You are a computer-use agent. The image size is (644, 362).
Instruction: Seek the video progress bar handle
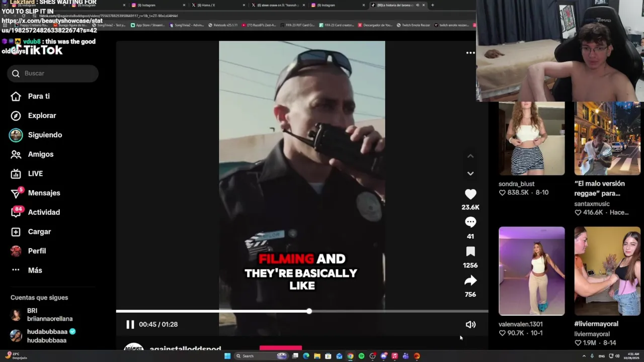(309, 311)
